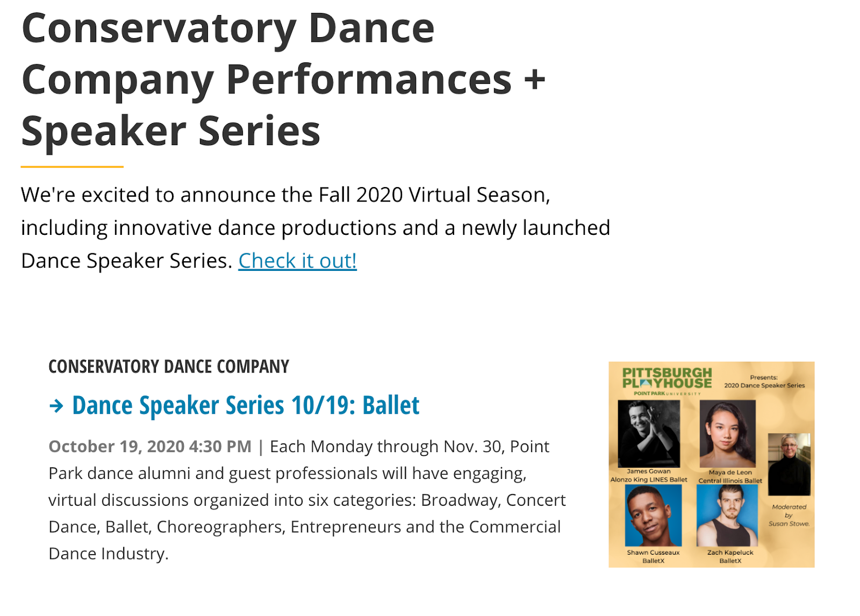Click Shawn Cusseaux's headshot photo

pyautogui.click(x=653, y=515)
